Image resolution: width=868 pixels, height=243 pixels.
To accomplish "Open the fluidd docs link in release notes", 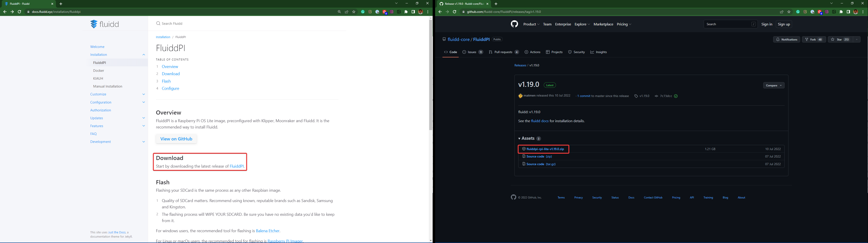I will click(539, 121).
